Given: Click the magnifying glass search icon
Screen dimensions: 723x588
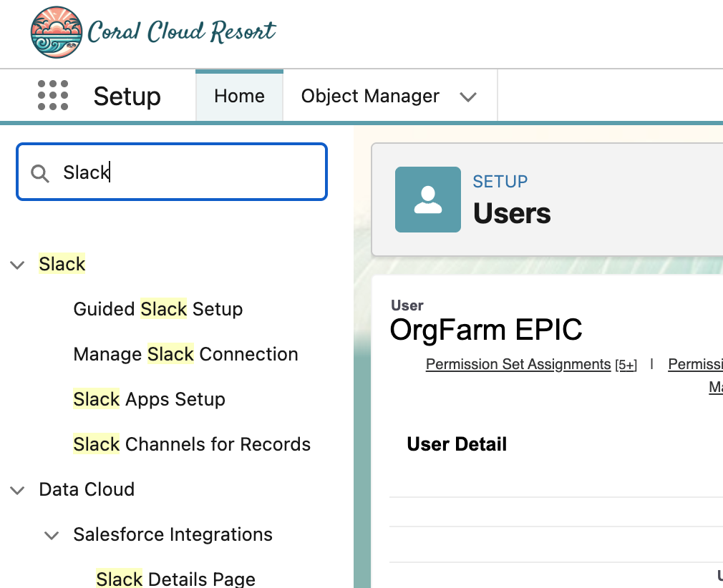Looking at the screenshot, I should pyautogui.click(x=40, y=173).
